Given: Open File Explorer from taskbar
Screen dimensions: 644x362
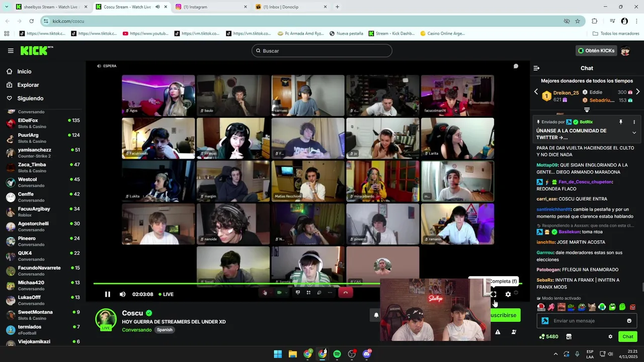Looking at the screenshot, I should [292, 354].
